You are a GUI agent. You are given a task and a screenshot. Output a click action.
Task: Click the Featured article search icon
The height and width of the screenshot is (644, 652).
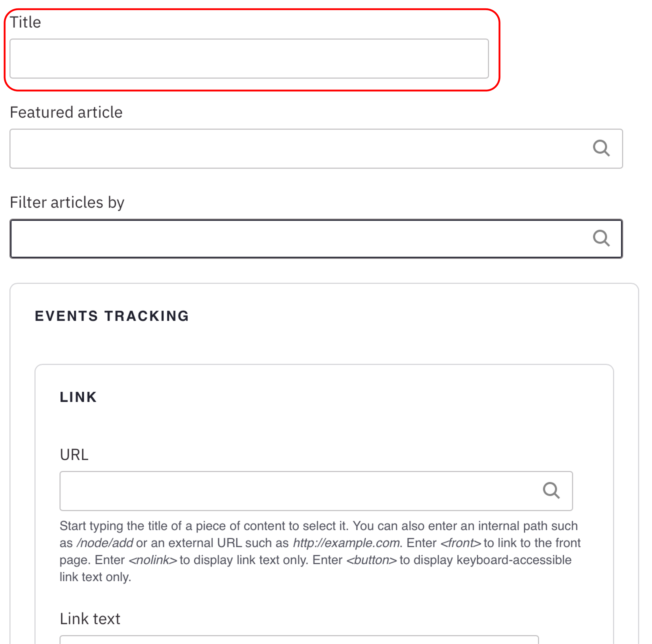pyautogui.click(x=601, y=148)
